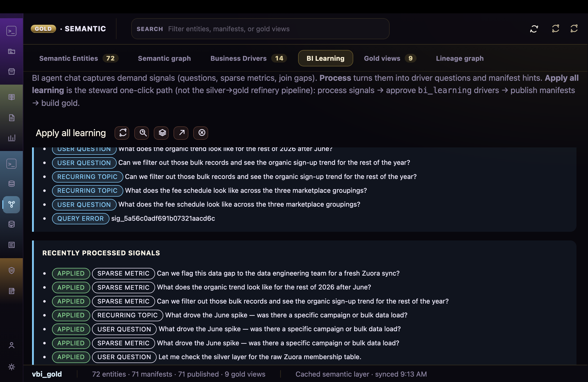The height and width of the screenshot is (382, 588).
Task: Click SPARSE METRIC tag on the June spike row
Action: coord(123,343)
